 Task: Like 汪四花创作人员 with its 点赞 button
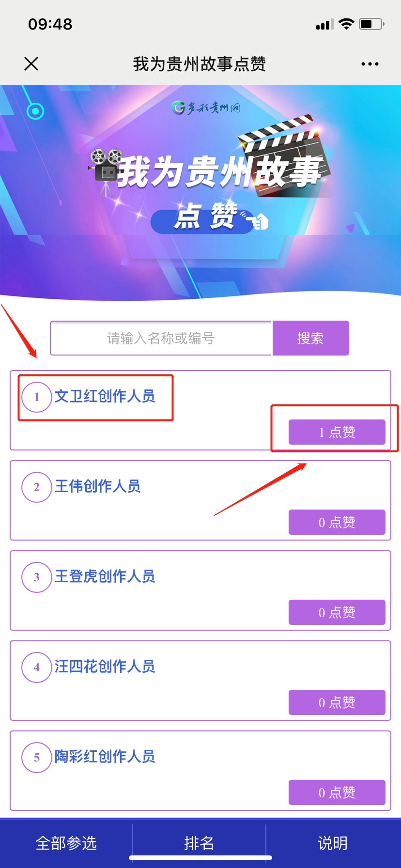click(337, 702)
